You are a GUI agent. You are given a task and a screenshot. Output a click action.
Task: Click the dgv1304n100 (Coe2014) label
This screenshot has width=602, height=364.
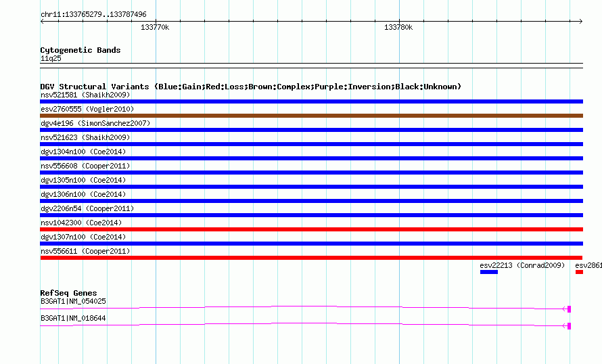[83, 152]
